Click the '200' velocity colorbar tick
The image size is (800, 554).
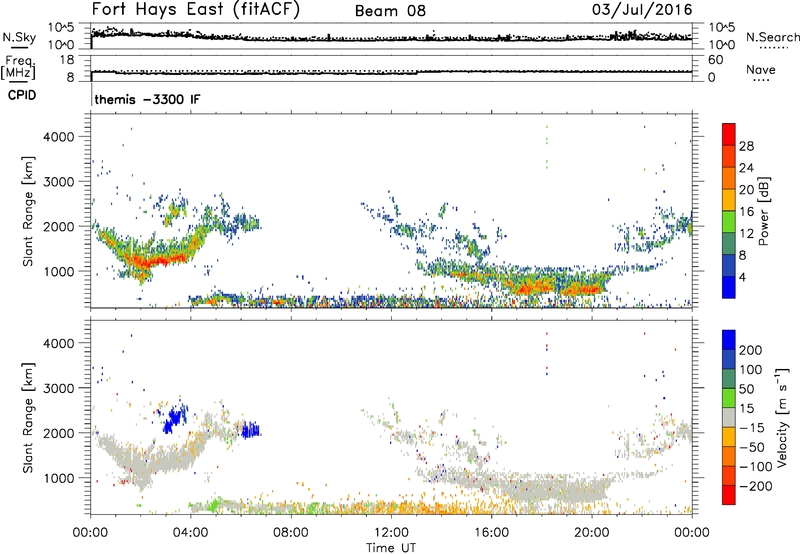751,350
